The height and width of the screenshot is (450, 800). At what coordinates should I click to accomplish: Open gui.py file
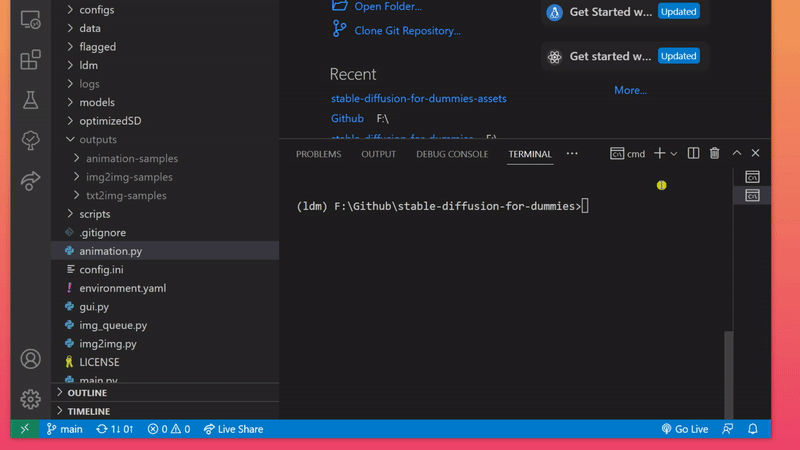[x=165, y=307]
